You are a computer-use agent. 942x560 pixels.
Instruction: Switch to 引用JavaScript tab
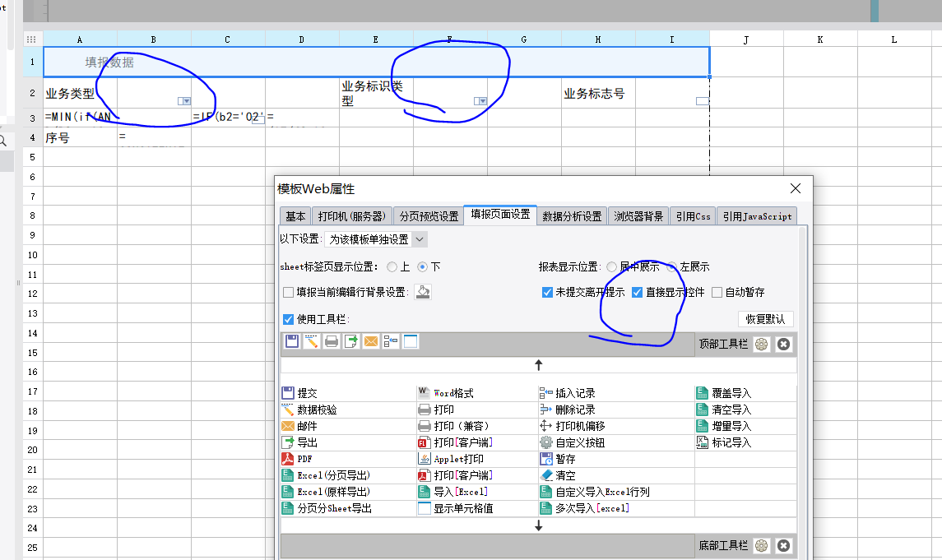coord(757,216)
